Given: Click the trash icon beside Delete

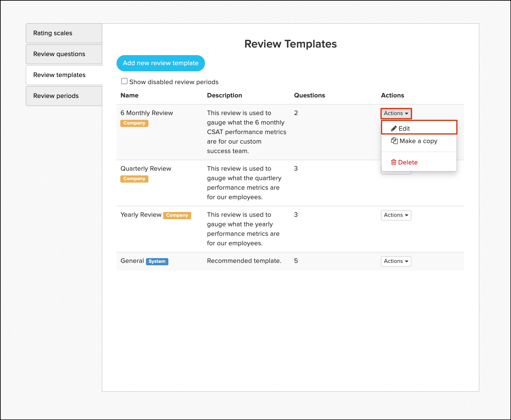Looking at the screenshot, I should point(394,162).
